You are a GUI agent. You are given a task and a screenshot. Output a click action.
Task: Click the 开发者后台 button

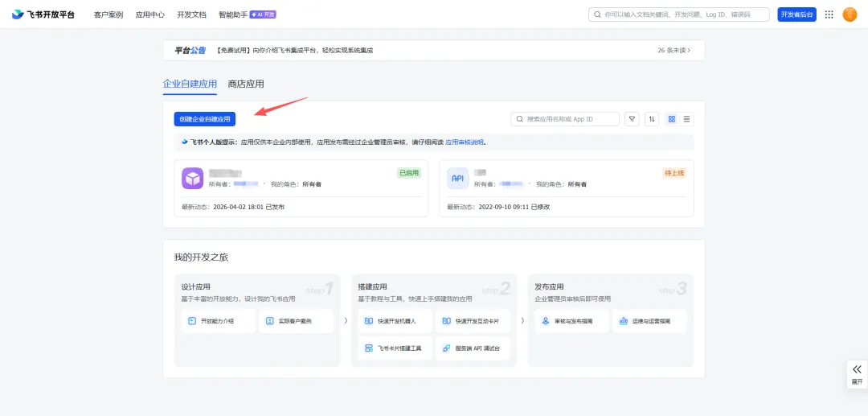(796, 14)
